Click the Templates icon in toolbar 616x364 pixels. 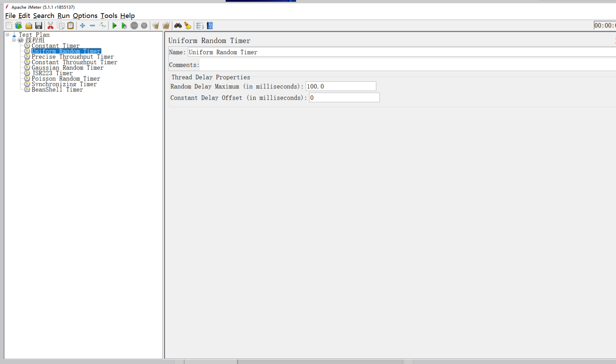(19, 26)
